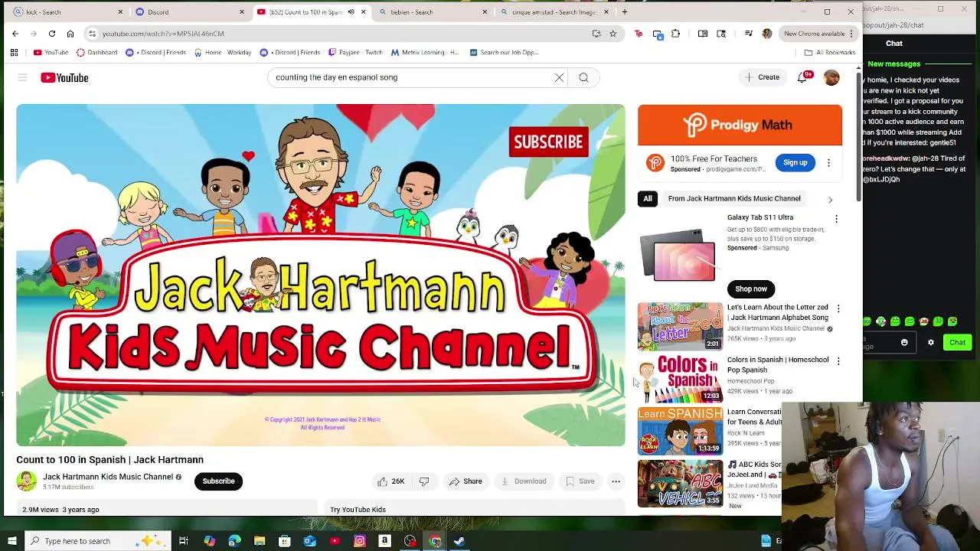Click the YouTube search magnifier button
Viewport: 980px width, 551px height.
pyautogui.click(x=583, y=77)
